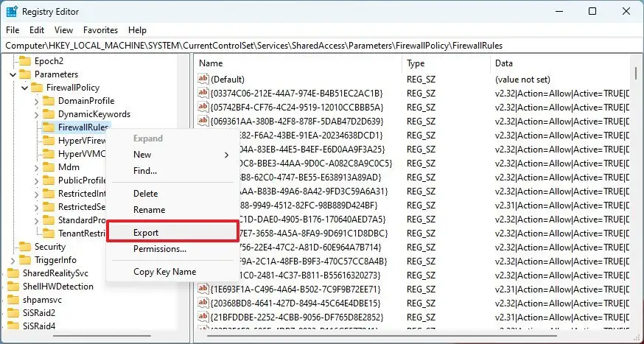Expand the TriggerInfo tree node

13,260
